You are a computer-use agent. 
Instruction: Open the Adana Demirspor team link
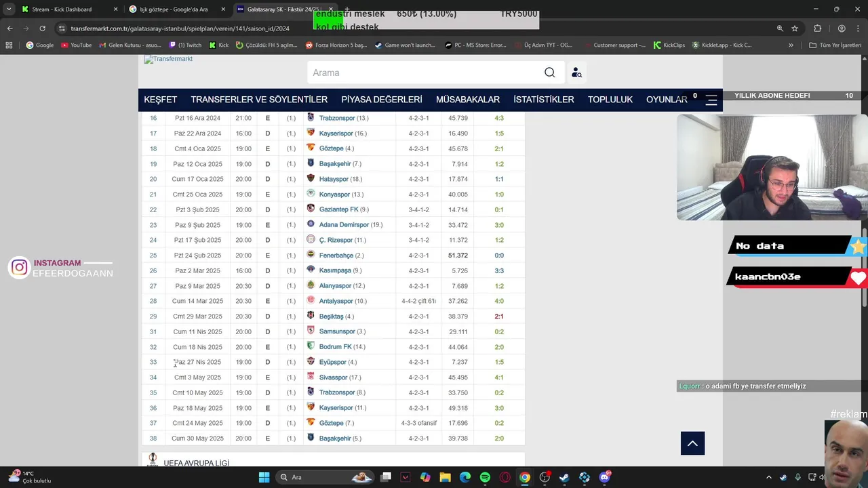click(344, 225)
